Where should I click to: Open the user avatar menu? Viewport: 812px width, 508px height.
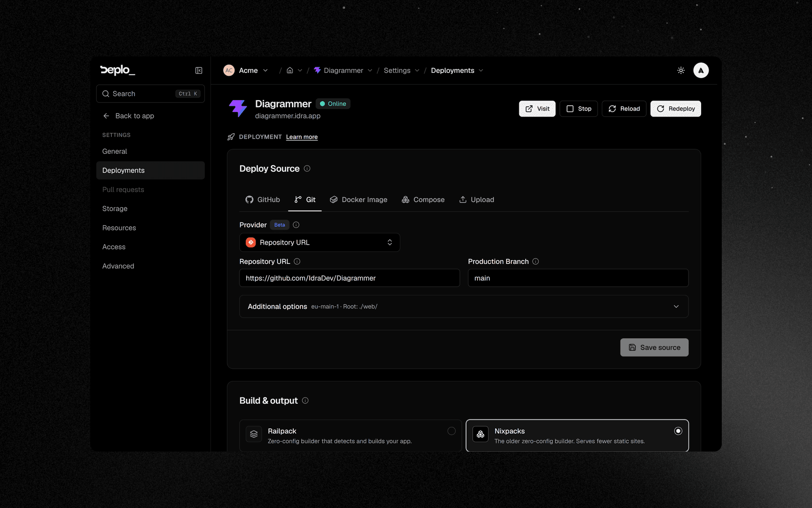[x=701, y=71]
